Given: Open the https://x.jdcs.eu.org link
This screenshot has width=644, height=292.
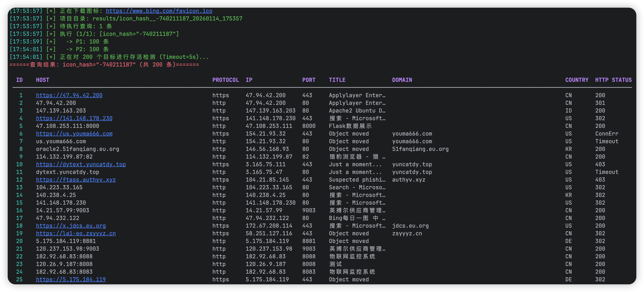Looking at the screenshot, I should [71, 226].
